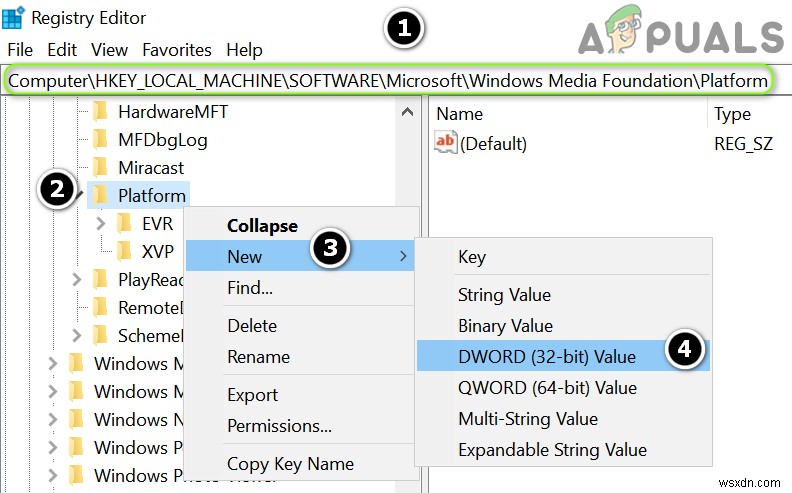Select Export in the context menu

pyautogui.click(x=252, y=395)
